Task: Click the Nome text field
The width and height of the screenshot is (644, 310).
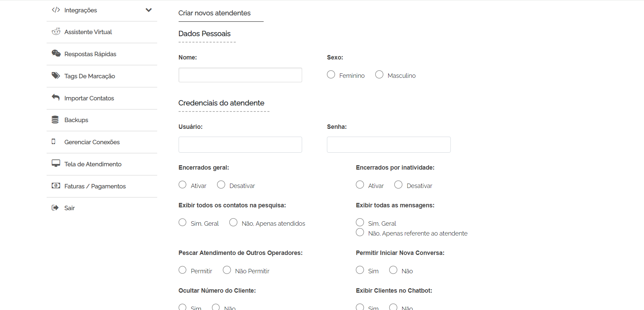Action: [240, 75]
